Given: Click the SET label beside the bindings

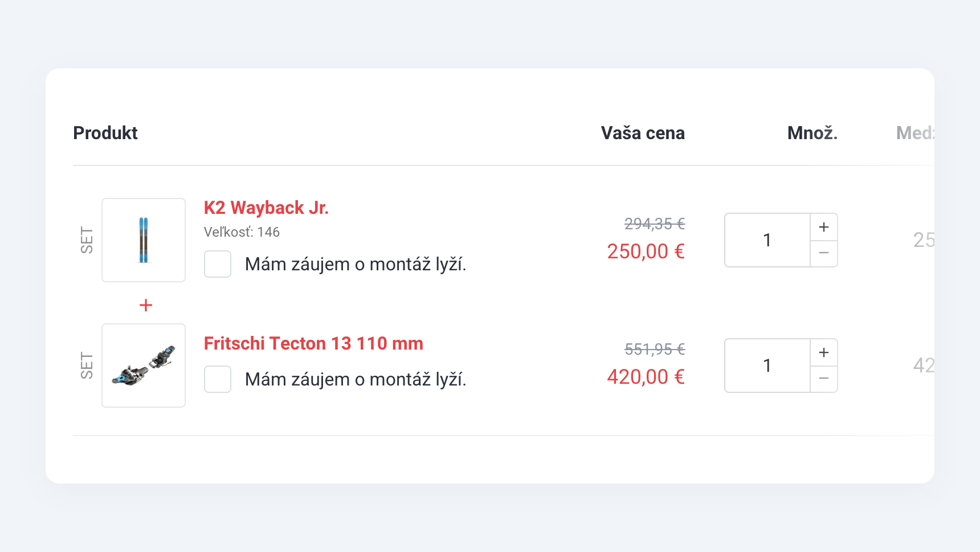Looking at the screenshot, I should 87,366.
